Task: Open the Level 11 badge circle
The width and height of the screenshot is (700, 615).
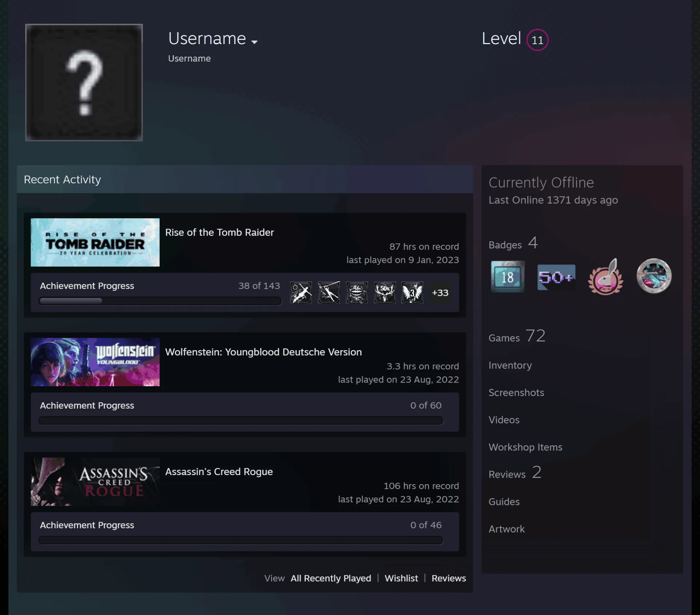Action: click(537, 40)
